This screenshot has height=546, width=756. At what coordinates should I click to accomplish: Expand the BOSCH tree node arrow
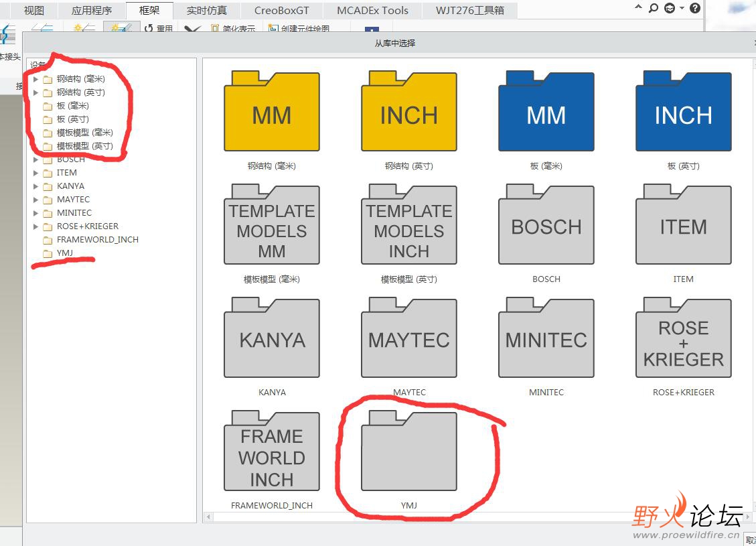(35, 159)
